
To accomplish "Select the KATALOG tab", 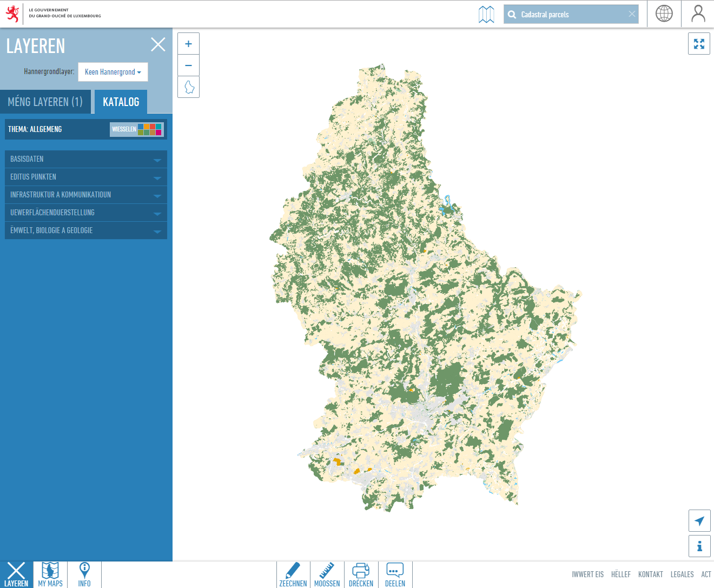I will [x=120, y=101].
